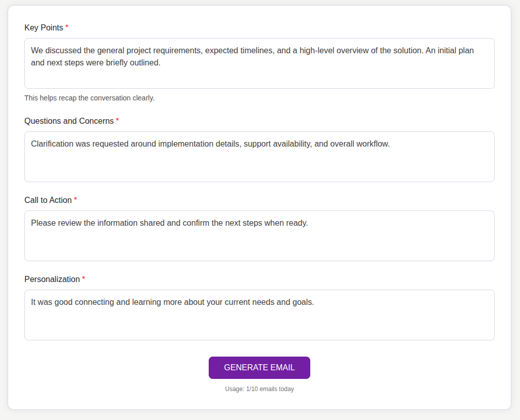Click the Usage: 1/10 emails today text
This screenshot has height=420, width=520.
[x=259, y=389]
